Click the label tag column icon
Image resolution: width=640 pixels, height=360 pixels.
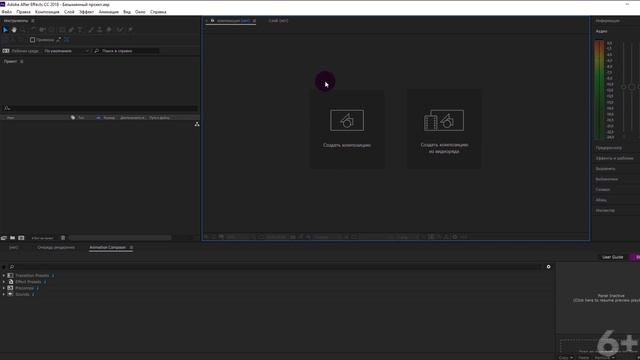click(x=73, y=118)
